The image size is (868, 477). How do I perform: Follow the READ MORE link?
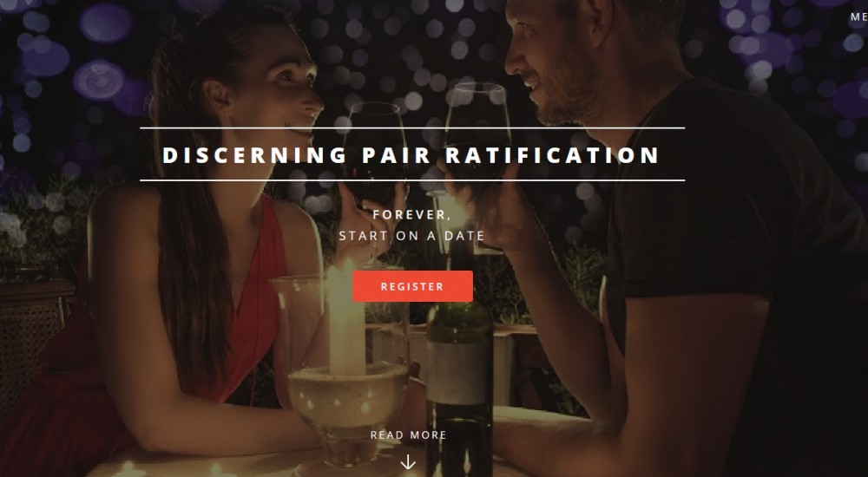(409, 435)
